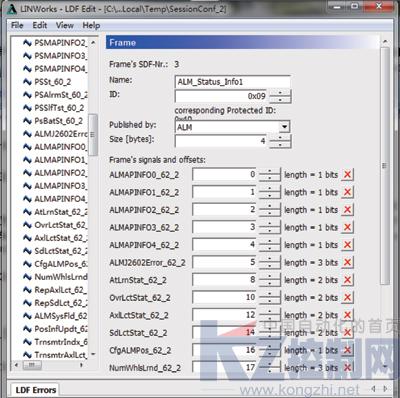Open the Published by ALM dropdown
This screenshot has width=400, height=398.
tap(284, 127)
